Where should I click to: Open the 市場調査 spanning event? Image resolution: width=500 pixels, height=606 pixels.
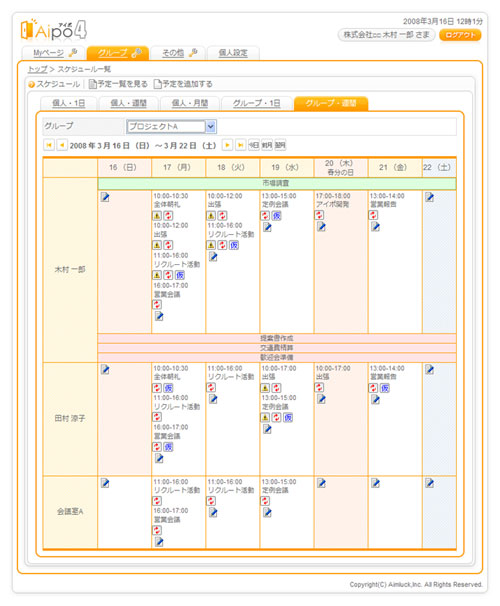point(276,183)
